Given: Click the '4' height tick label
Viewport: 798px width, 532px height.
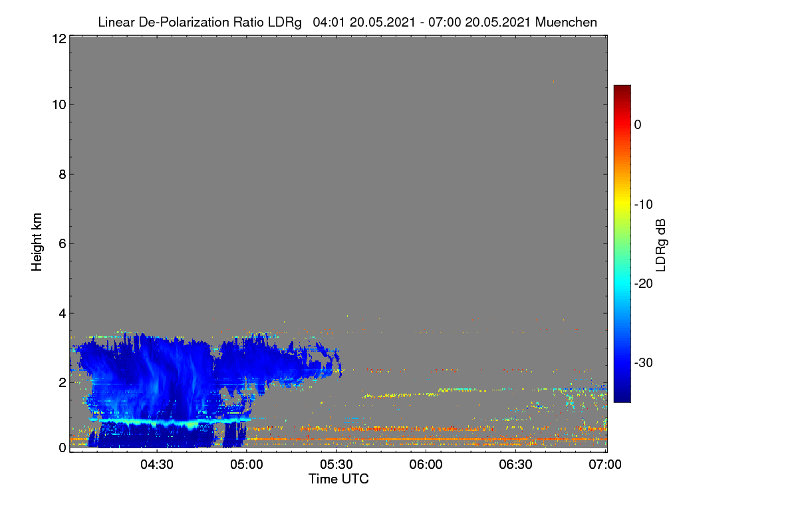Looking at the screenshot, I should click(61, 313).
